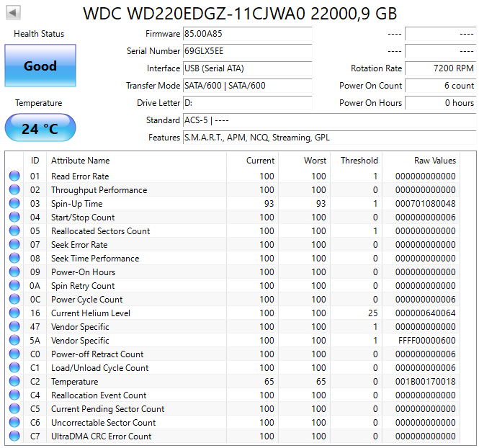The height and width of the screenshot is (448, 479).
Task: Click the status orb for Power-On Hours
Action: (x=14, y=272)
